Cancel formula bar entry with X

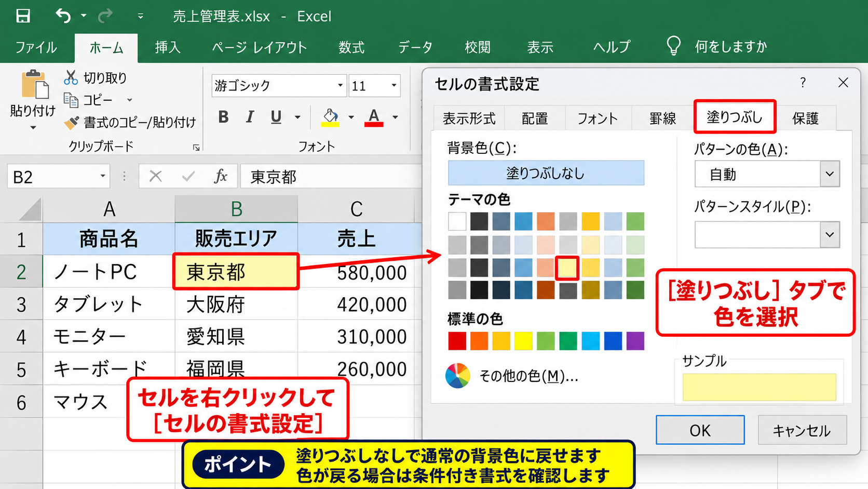point(155,176)
